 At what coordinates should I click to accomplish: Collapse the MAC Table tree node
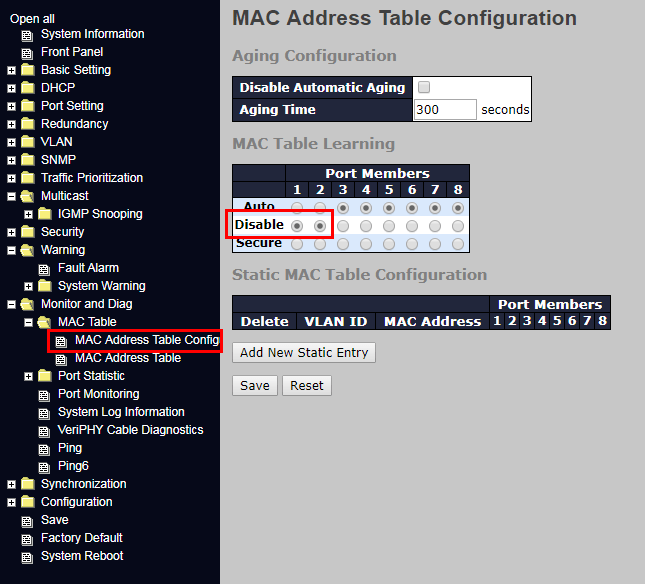click(x=28, y=322)
